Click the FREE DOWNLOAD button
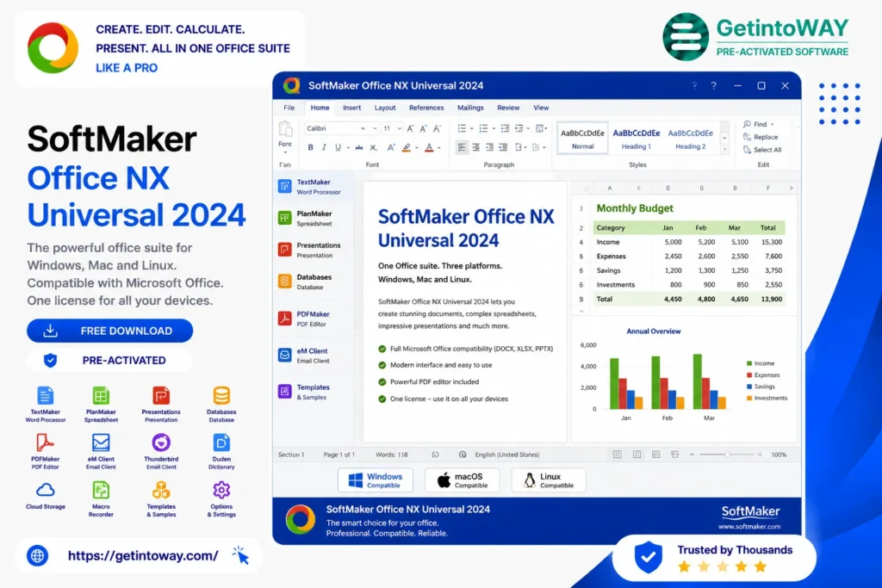Viewport: 882px width, 588px height. pos(109,331)
